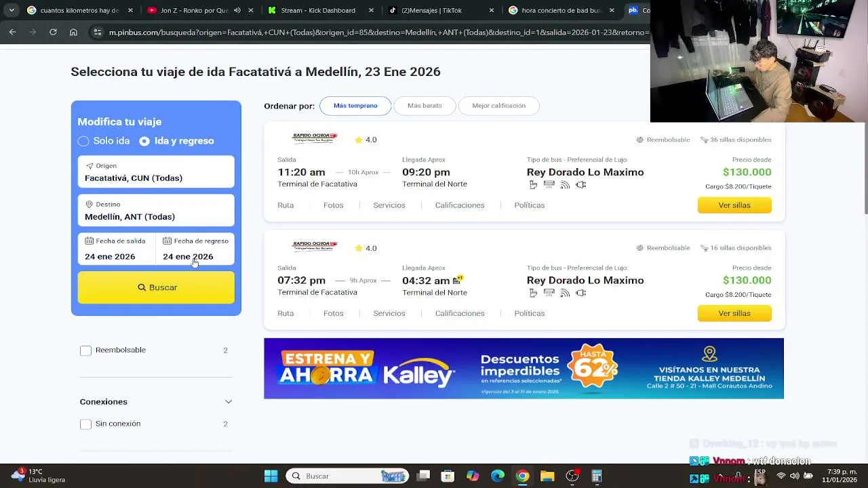Image resolution: width=868 pixels, height=488 pixels.
Task: Click WiFi amenity icon on 07:32 pm trip
Action: (x=565, y=293)
